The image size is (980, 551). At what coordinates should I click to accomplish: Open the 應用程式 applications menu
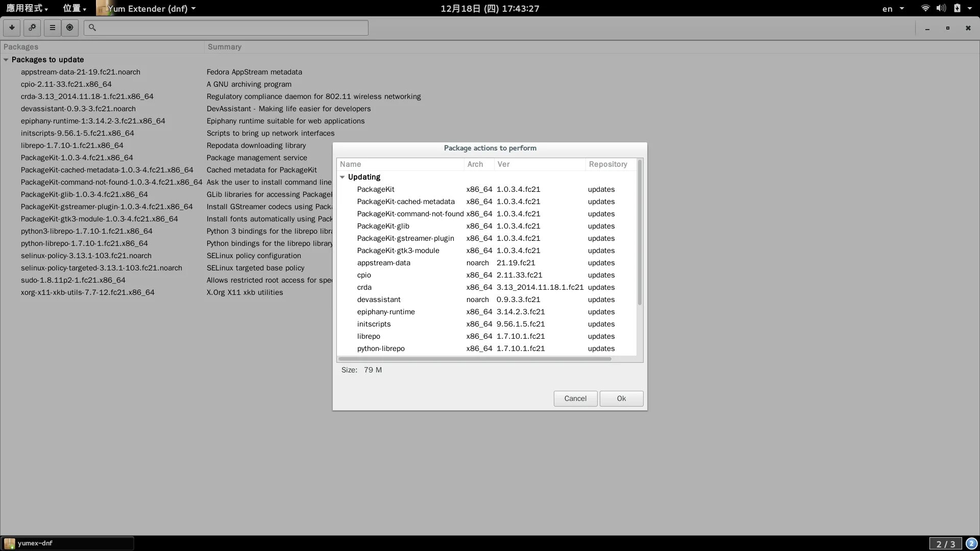27,8
